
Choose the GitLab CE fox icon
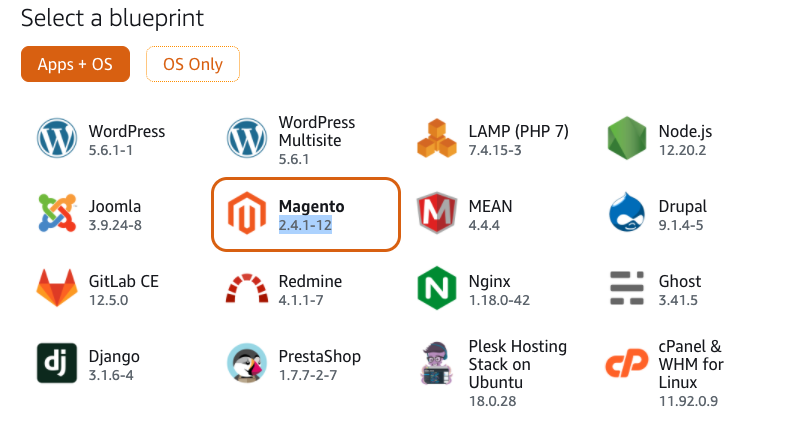coord(57,288)
